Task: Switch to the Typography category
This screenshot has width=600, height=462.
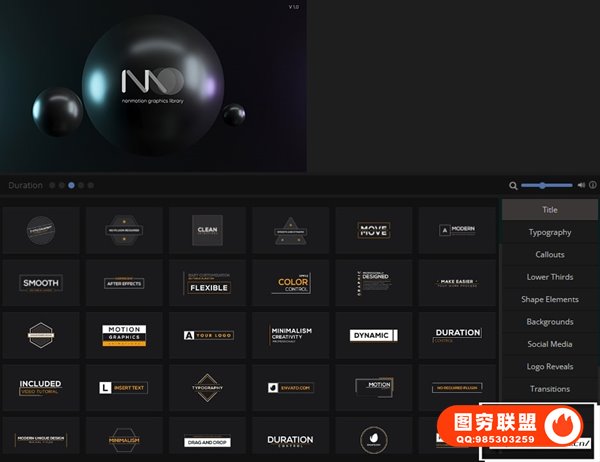Action: coord(549,232)
